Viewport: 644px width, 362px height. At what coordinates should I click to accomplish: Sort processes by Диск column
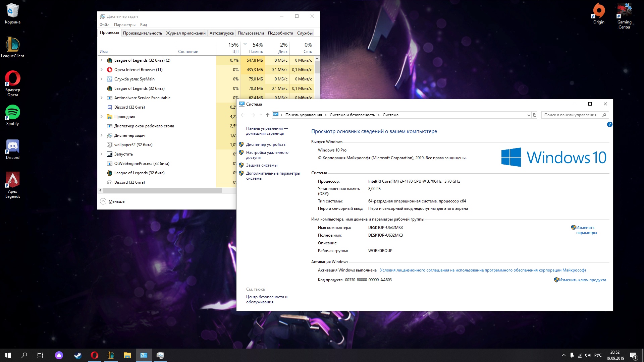point(277,48)
